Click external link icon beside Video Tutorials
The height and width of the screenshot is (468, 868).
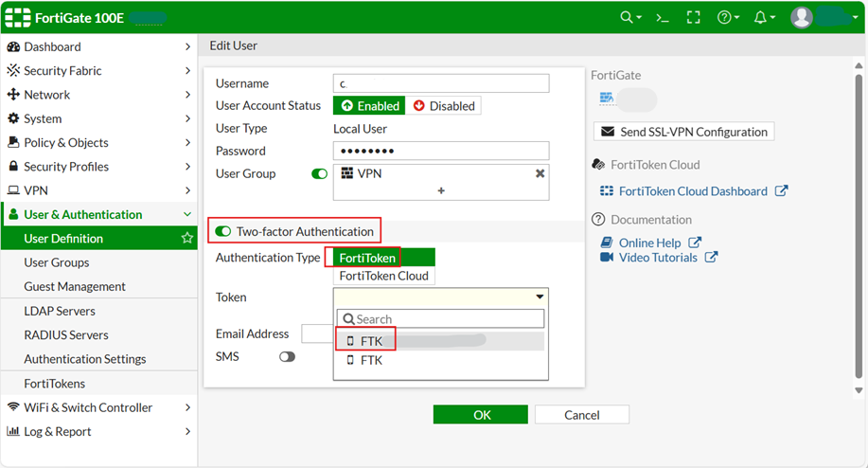[711, 258]
